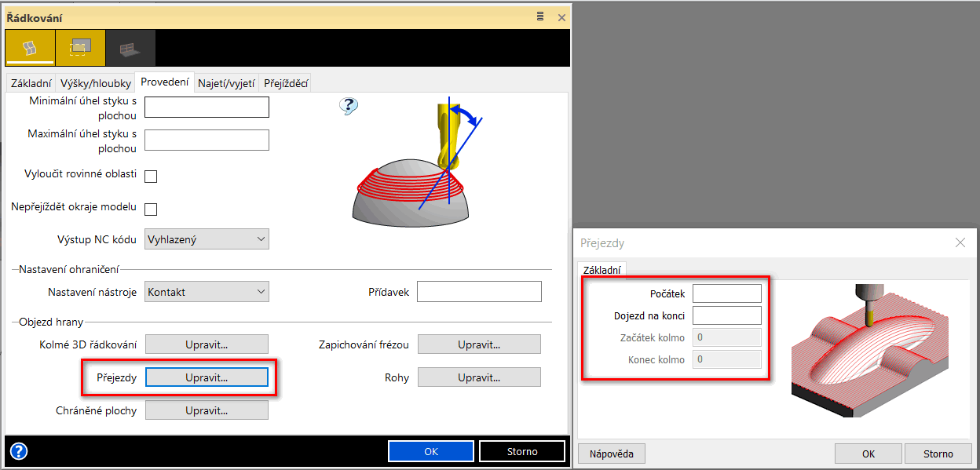Image resolution: width=980 pixels, height=470 pixels.
Task: Click Upravit for Zapichování frézou
Action: (x=479, y=344)
